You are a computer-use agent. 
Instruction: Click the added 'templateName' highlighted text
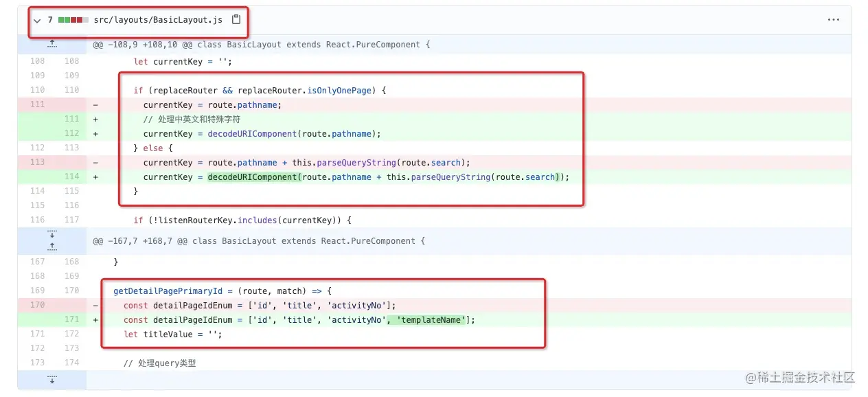tap(427, 319)
